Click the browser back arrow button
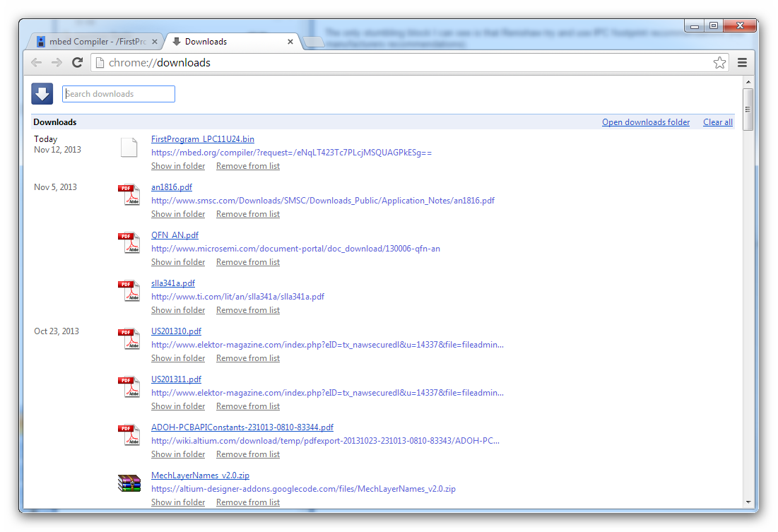Viewport: 778px width, 532px height. (x=37, y=63)
